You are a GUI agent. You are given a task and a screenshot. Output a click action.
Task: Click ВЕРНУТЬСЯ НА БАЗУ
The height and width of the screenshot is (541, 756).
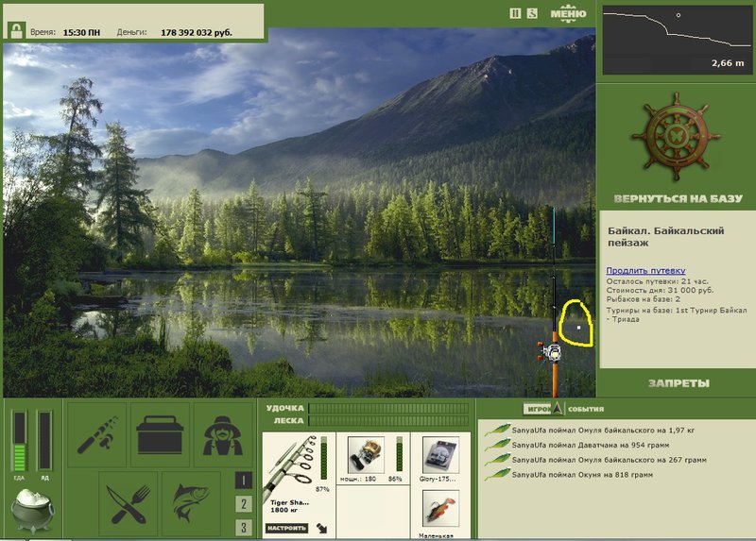pyautogui.click(x=679, y=198)
